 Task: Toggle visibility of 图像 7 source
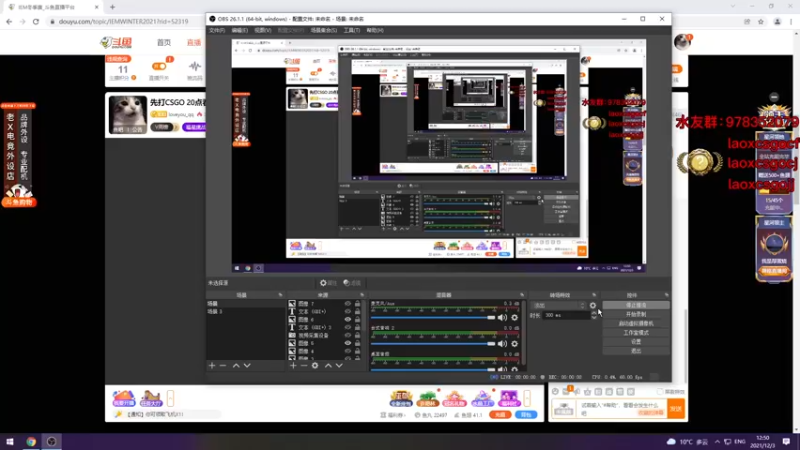point(347,304)
